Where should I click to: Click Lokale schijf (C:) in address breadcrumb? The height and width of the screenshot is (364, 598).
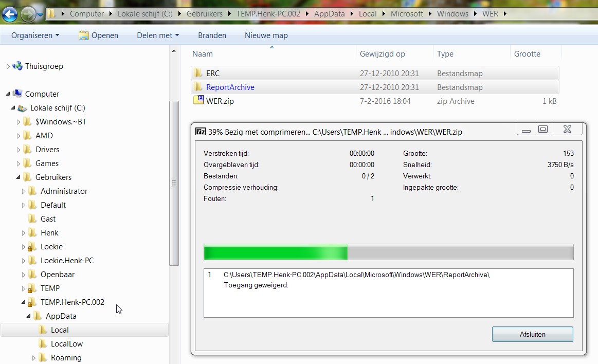145,14
